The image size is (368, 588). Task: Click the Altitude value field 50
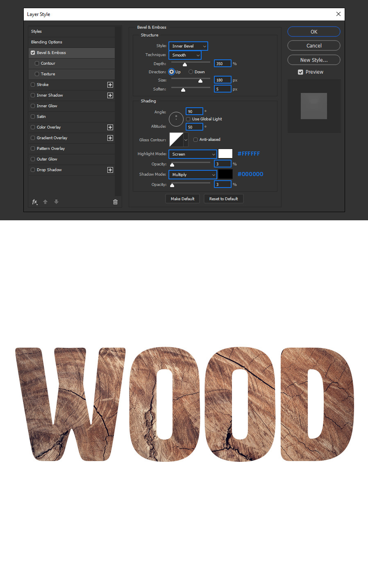[194, 127]
